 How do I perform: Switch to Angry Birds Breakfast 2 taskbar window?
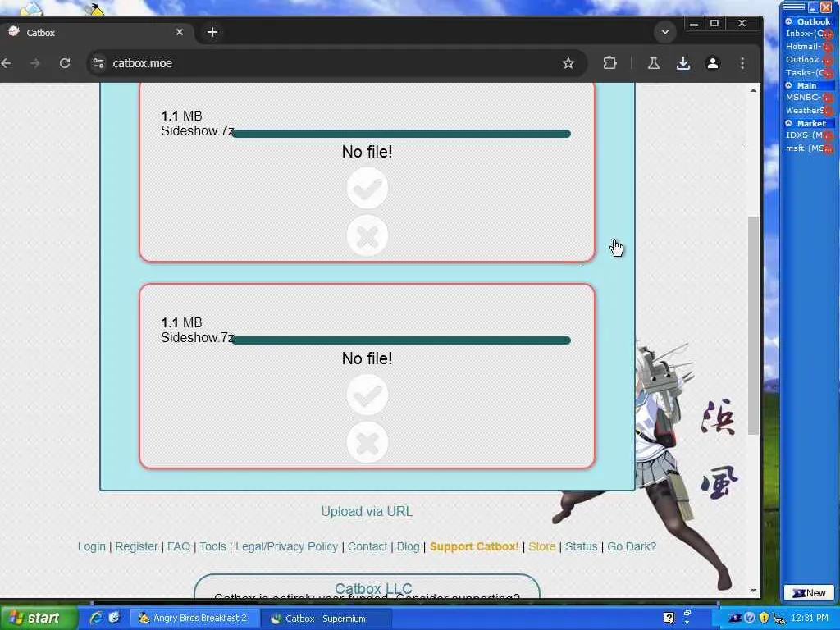coord(194,619)
